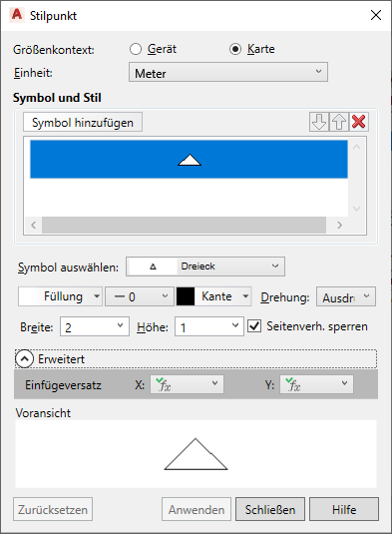Move the symbol down with the down-arrow icon
This screenshot has width=392, height=534.
tap(319, 122)
